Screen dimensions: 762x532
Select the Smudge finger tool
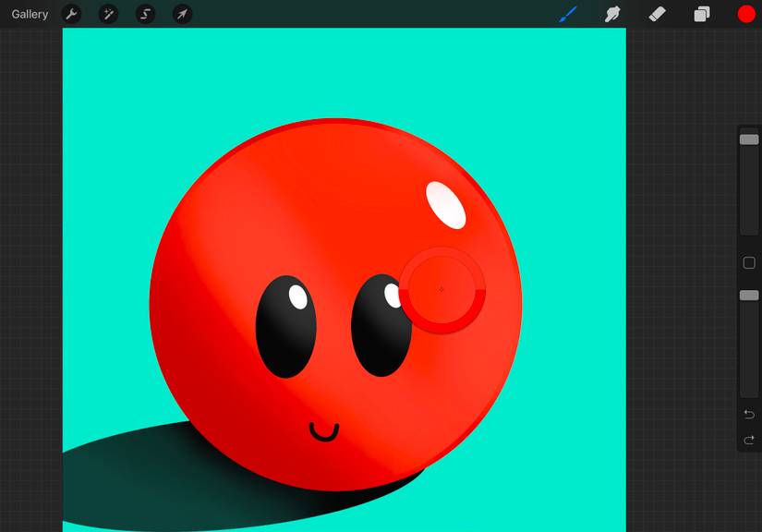coord(612,14)
